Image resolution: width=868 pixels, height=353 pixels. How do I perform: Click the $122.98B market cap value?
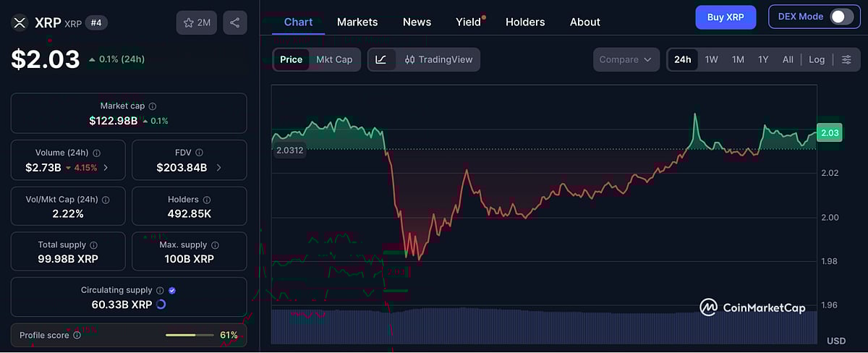114,121
